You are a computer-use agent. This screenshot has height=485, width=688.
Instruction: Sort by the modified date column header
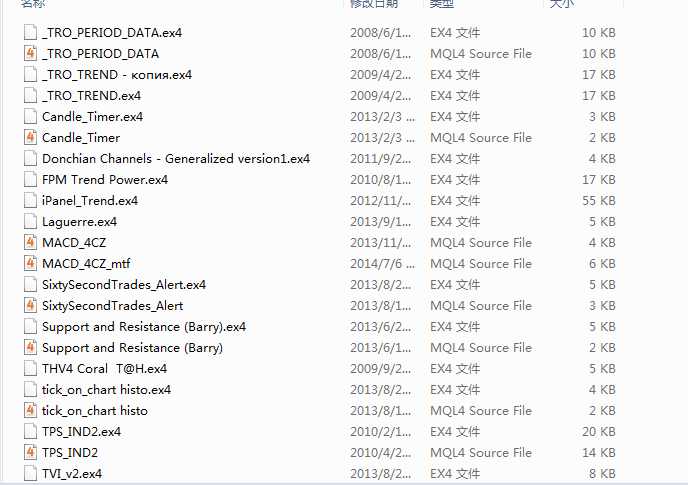pyautogui.click(x=374, y=4)
